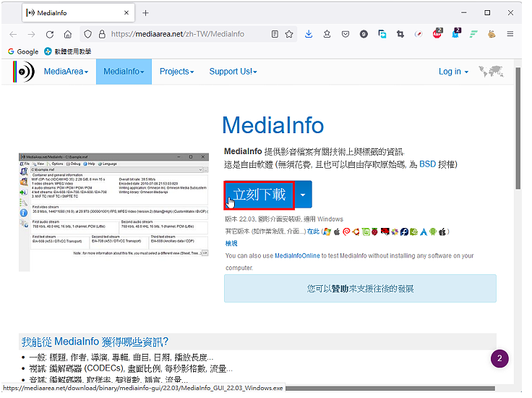Close the MediaInfo browser tab
Image resolution: width=532 pixels, height=398 pixels.
pyautogui.click(x=128, y=13)
